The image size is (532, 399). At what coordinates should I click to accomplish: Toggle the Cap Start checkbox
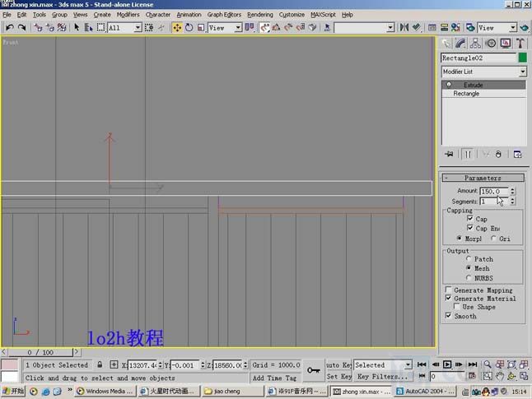point(470,218)
